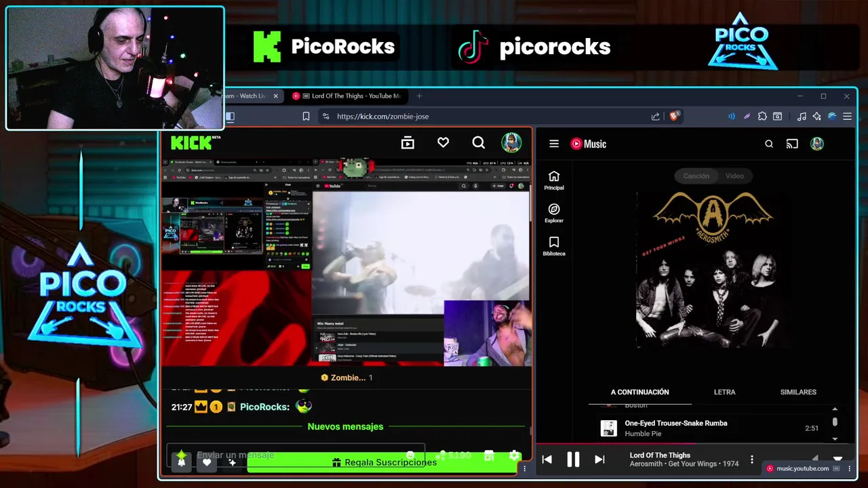868x488 pixels.
Task: Close the Kick Watch Live tab
Action: click(275, 96)
